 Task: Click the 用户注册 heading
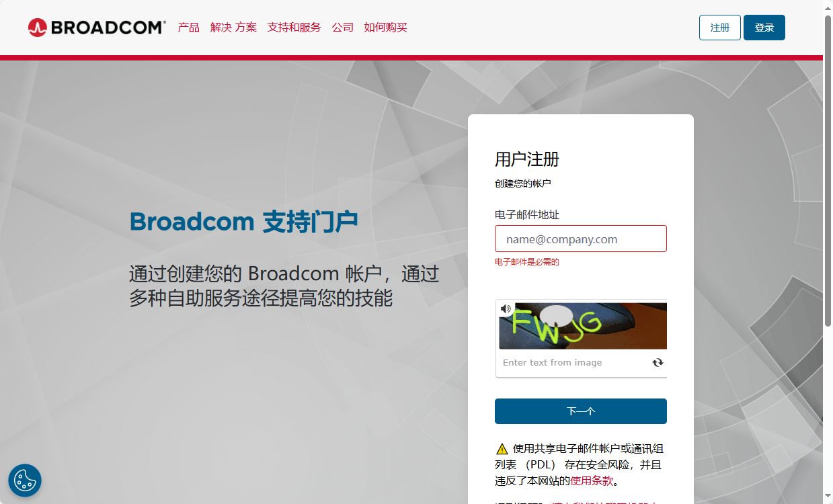[x=527, y=159]
